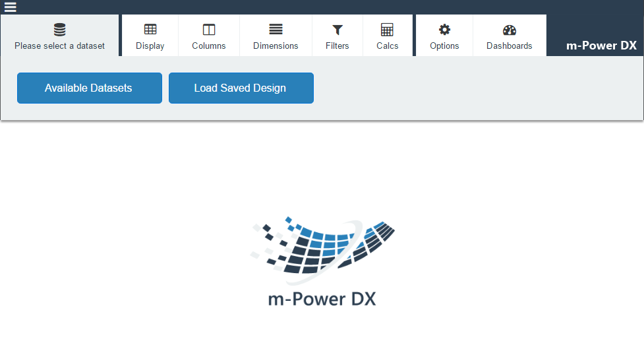The width and height of the screenshot is (644, 347).
Task: Open the hamburger menu icon
Action: pos(11,7)
